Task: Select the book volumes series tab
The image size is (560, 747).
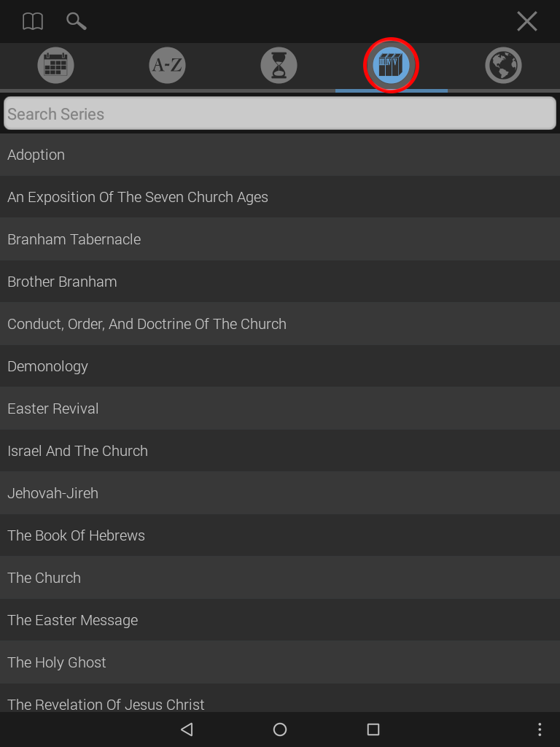Action: (391, 65)
